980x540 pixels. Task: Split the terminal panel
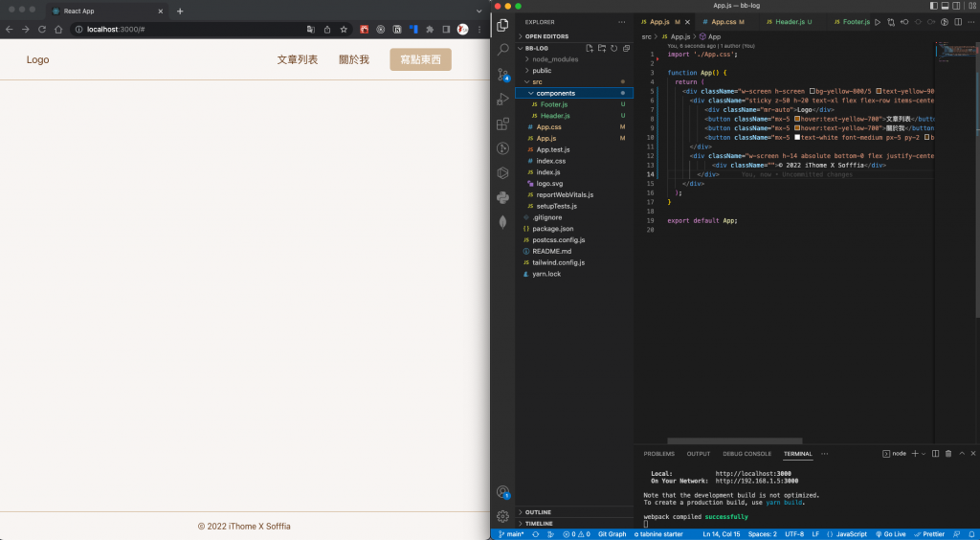(935, 454)
